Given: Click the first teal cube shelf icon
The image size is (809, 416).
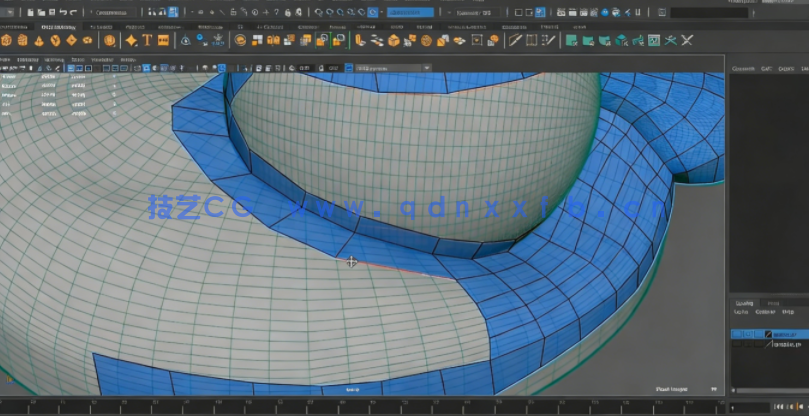Looking at the screenshot, I should click(x=572, y=40).
